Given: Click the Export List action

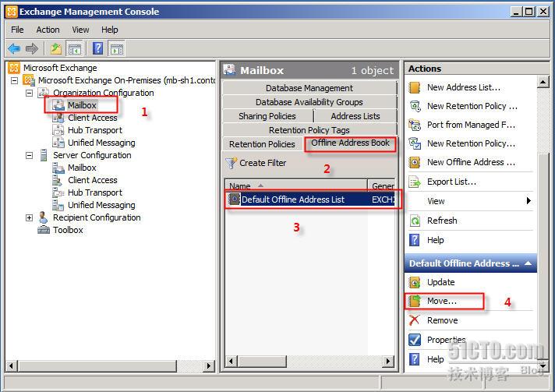Looking at the screenshot, I should (x=451, y=182).
